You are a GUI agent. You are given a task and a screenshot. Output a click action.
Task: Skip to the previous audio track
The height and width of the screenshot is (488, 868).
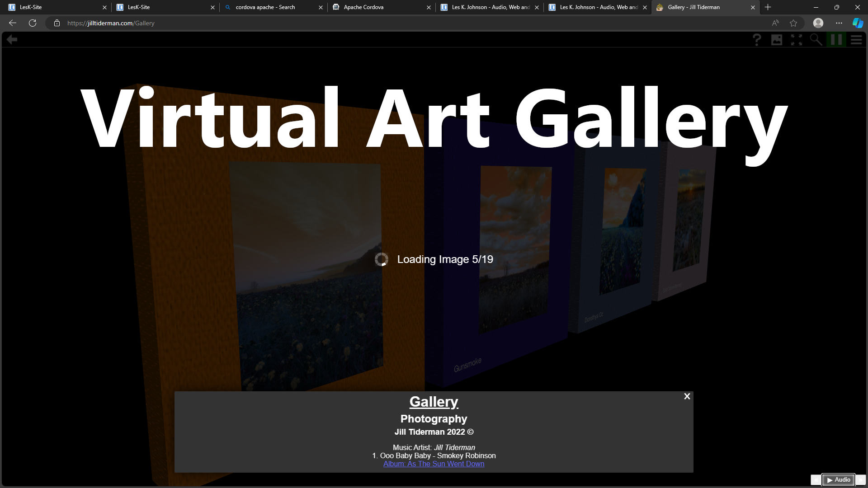(816, 480)
